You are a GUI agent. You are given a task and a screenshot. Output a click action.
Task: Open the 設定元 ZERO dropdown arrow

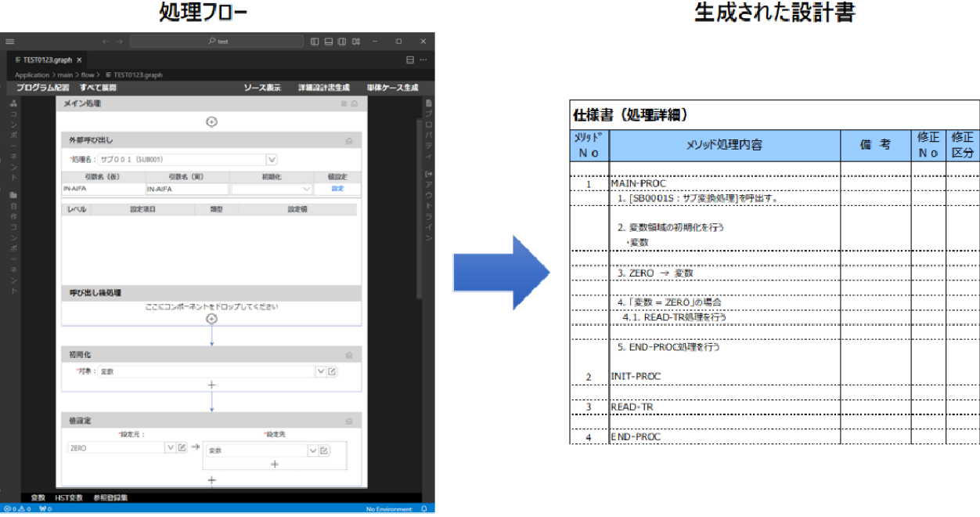[x=170, y=448]
